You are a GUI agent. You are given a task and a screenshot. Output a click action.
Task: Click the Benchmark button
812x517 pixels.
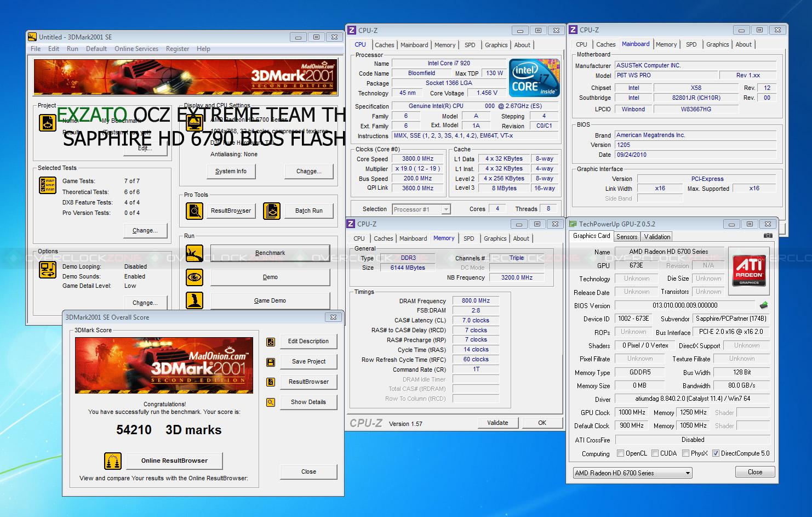(x=270, y=253)
